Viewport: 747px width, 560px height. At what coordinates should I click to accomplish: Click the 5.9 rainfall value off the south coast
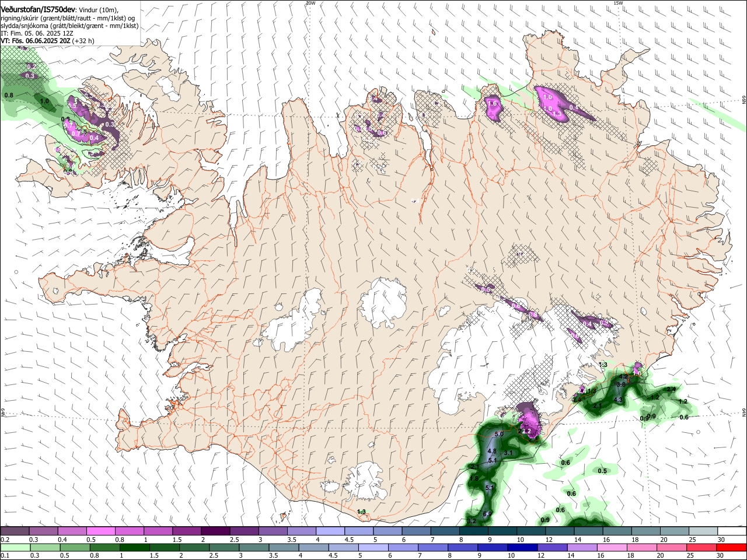488,513
